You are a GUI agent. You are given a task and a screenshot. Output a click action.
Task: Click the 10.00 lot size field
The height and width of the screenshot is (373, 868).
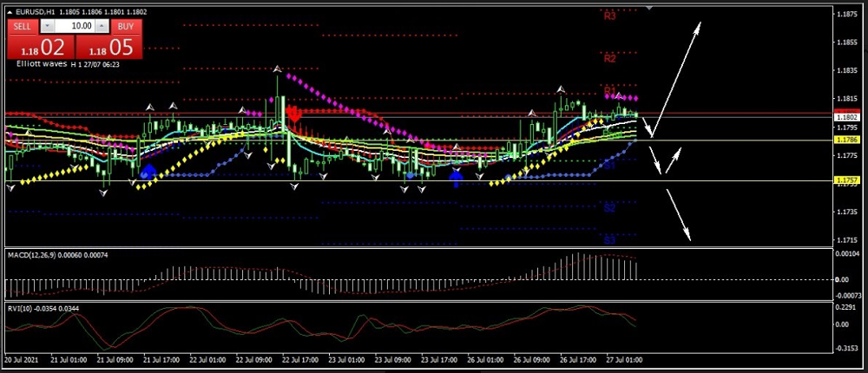80,26
